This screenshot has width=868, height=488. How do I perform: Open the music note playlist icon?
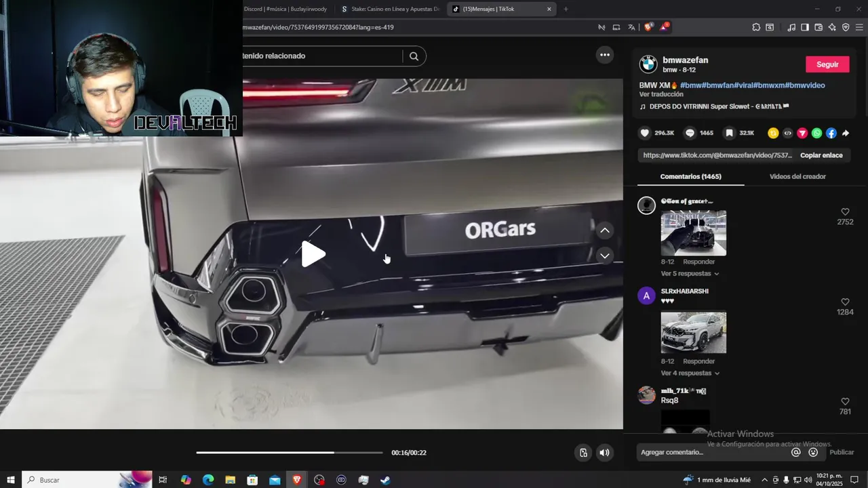coord(791,27)
